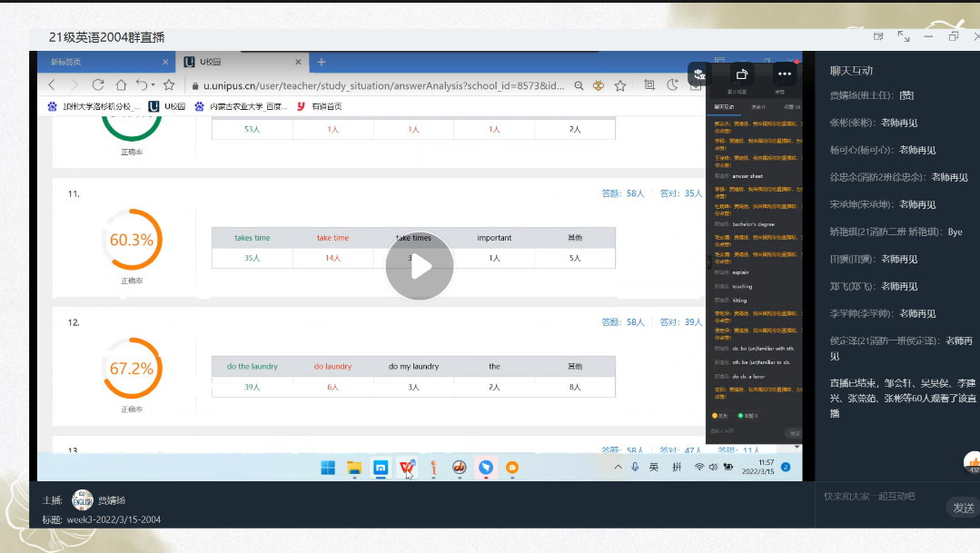Reload the page with the refresh icon
Screen dimensions: 980x553
(x=97, y=85)
